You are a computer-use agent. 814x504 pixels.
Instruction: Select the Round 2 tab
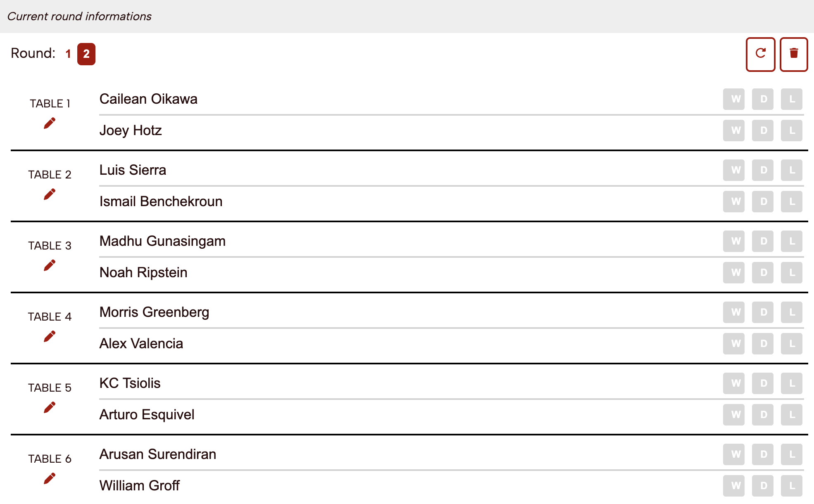pyautogui.click(x=86, y=54)
